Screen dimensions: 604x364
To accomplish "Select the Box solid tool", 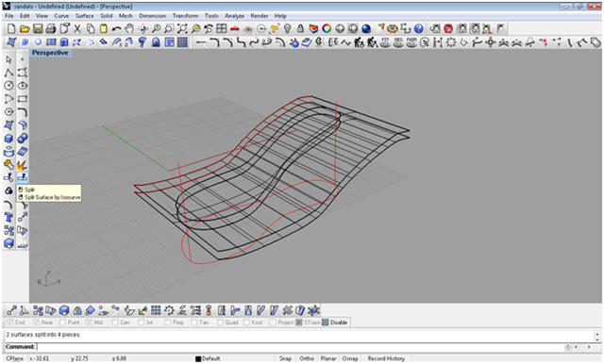I will pyautogui.click(x=8, y=139).
